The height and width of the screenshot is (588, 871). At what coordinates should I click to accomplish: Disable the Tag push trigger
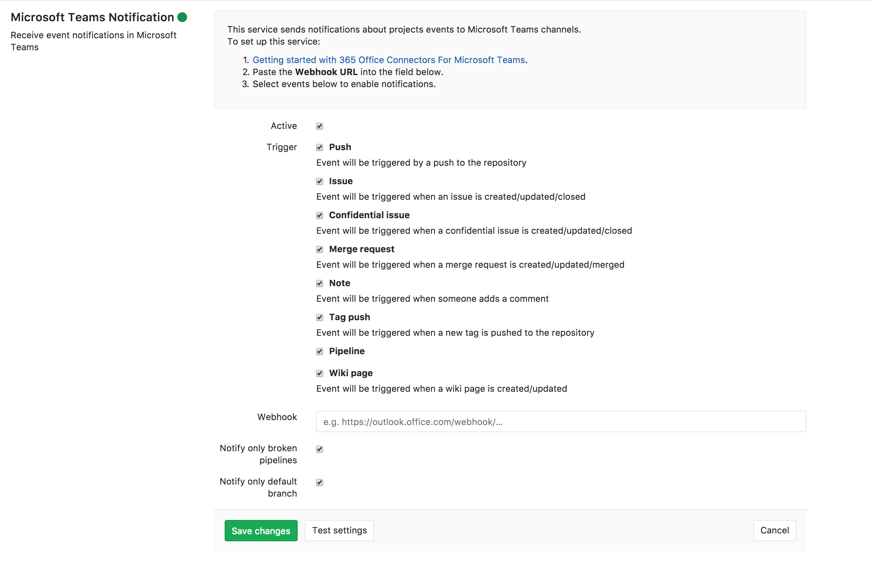click(319, 317)
